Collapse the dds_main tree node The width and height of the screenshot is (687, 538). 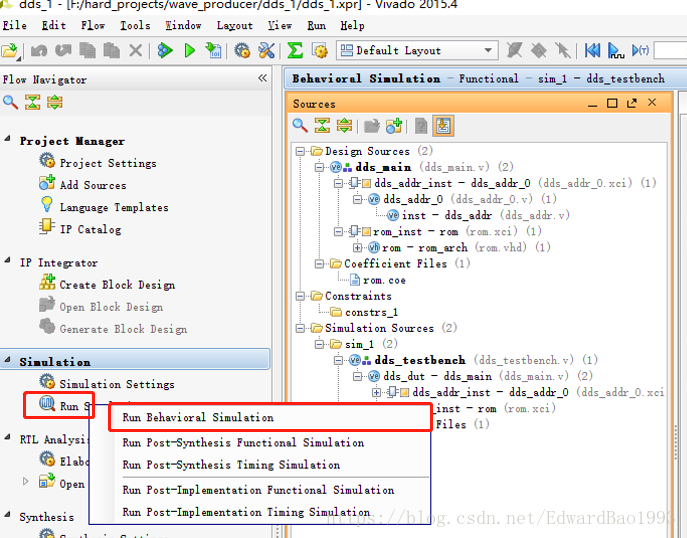(319, 167)
